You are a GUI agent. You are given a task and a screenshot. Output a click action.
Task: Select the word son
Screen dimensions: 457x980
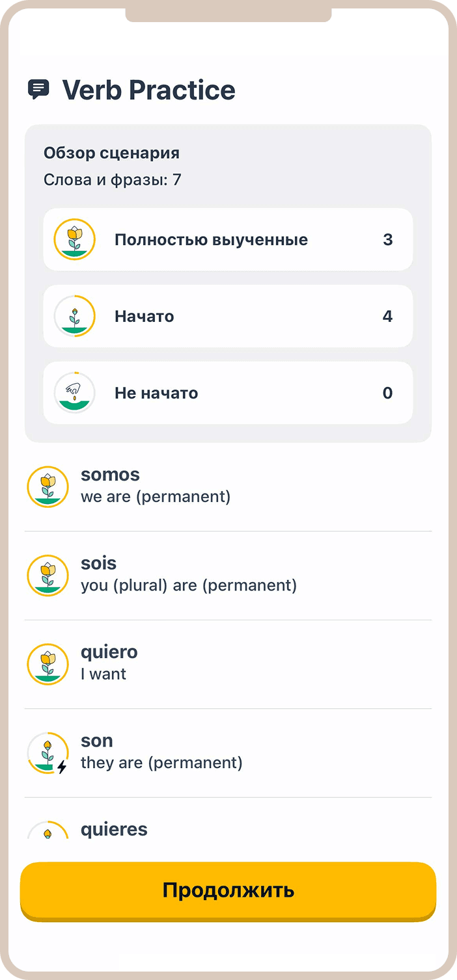point(97,741)
